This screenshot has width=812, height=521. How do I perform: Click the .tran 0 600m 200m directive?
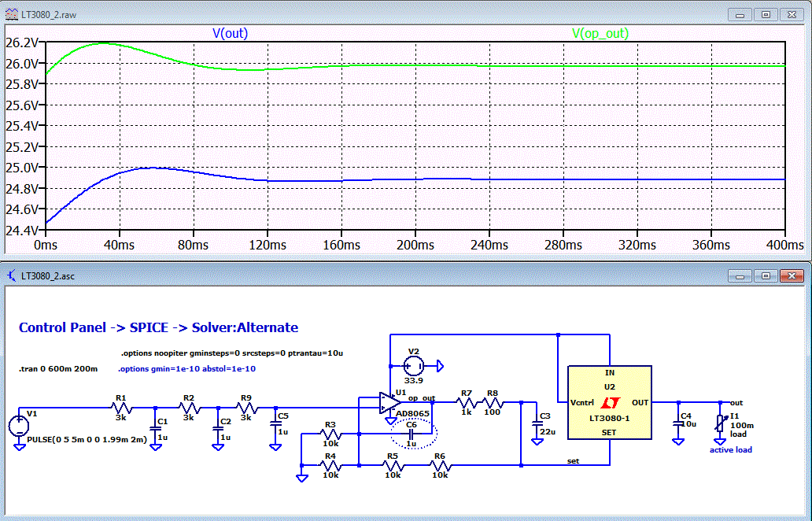click(x=58, y=369)
